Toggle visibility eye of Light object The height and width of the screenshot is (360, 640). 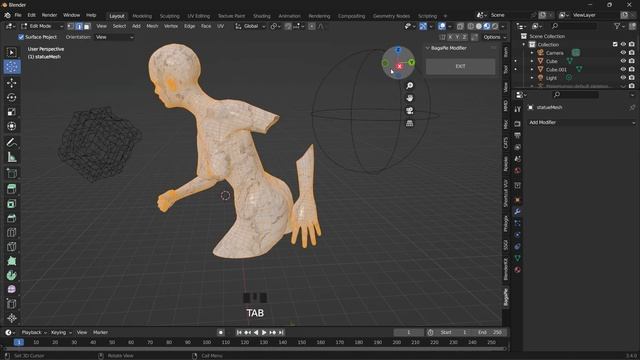tap(623, 78)
